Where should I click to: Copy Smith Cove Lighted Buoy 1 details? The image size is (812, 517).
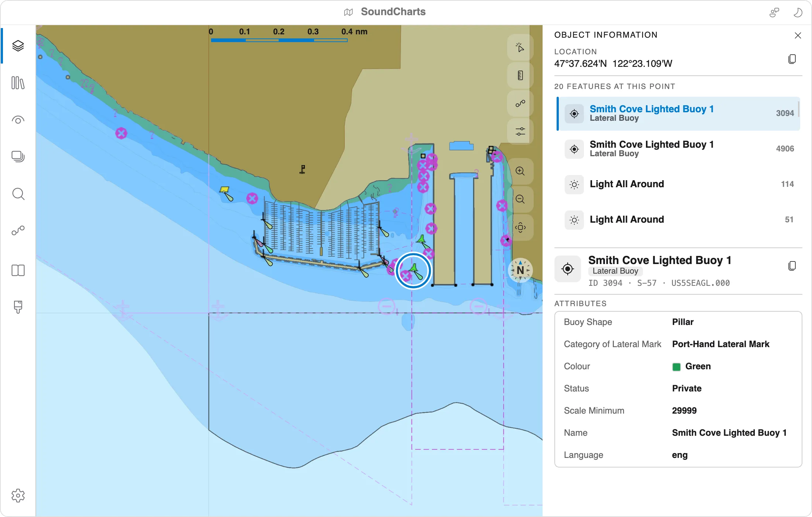[x=792, y=266]
